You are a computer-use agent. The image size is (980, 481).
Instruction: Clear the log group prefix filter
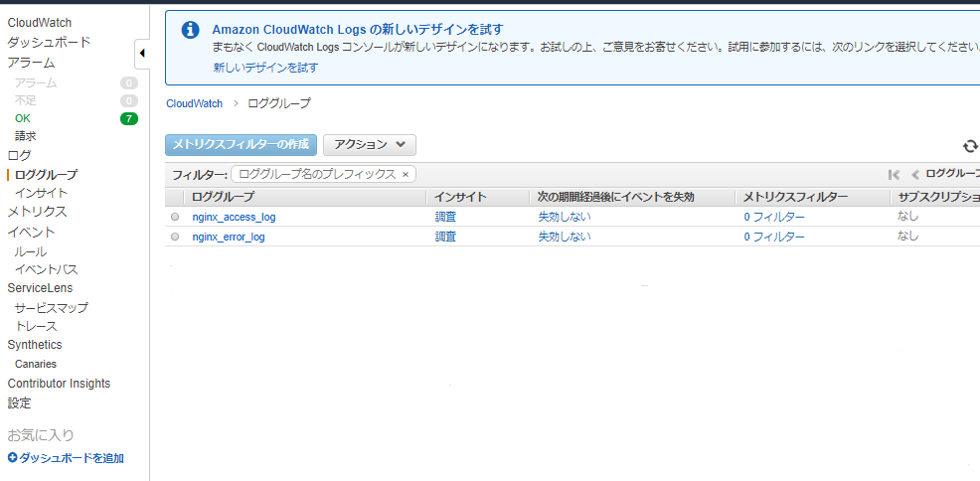pos(405,174)
